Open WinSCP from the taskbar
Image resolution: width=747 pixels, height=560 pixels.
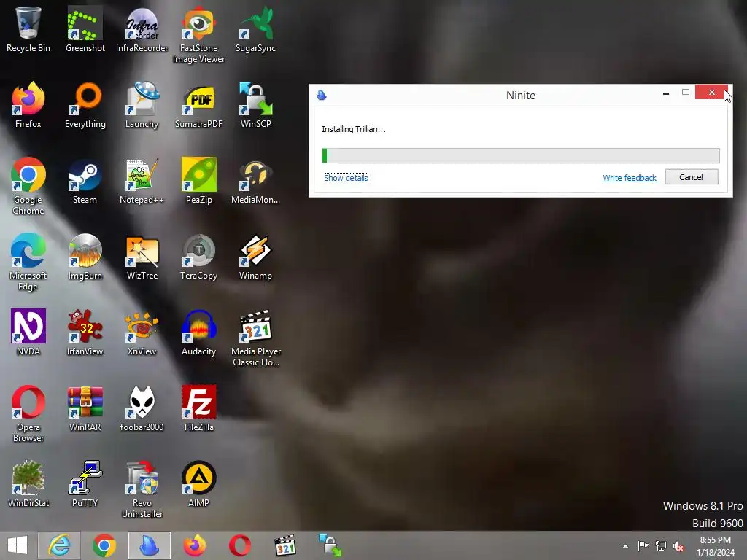[x=330, y=545]
